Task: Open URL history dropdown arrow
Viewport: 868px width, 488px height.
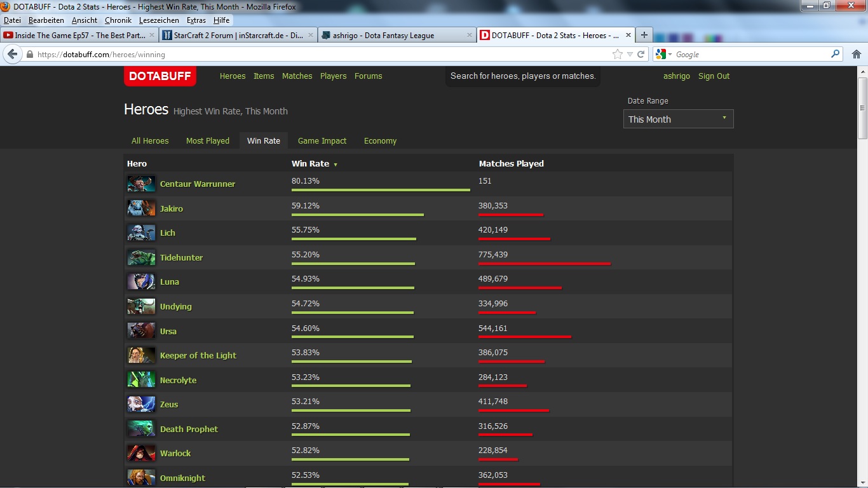Action: (x=630, y=55)
